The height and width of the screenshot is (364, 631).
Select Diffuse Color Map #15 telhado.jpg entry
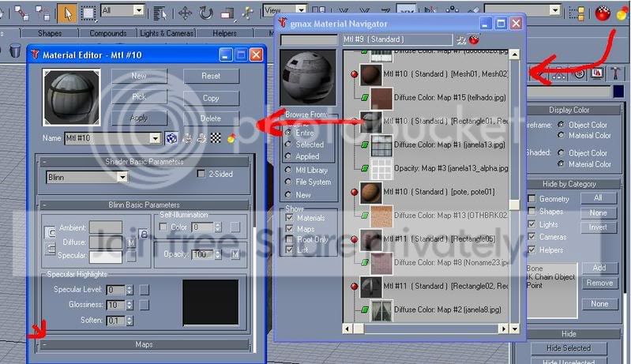pos(450,97)
